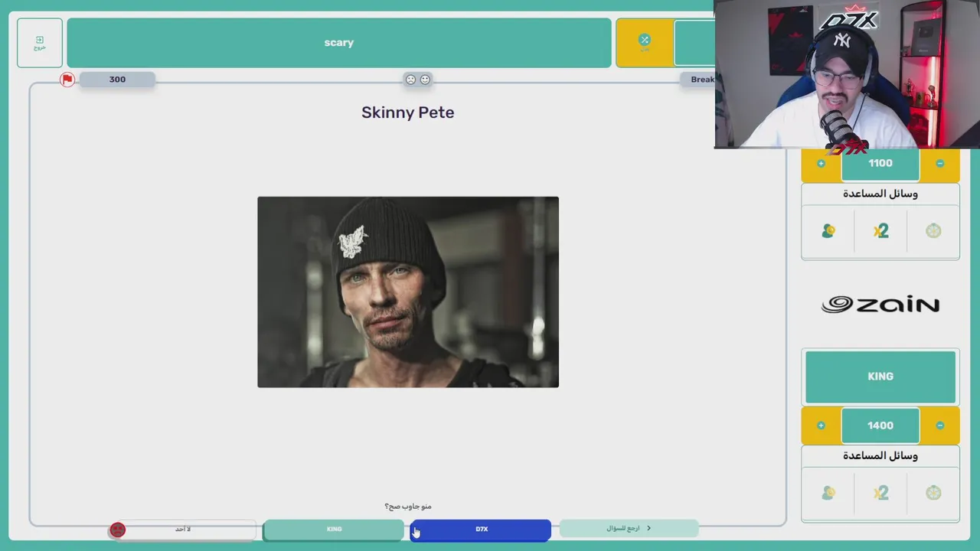Click 'وسائل المساعدة' heading under 1100
Viewport: 980px width, 551px height.
[x=880, y=194]
